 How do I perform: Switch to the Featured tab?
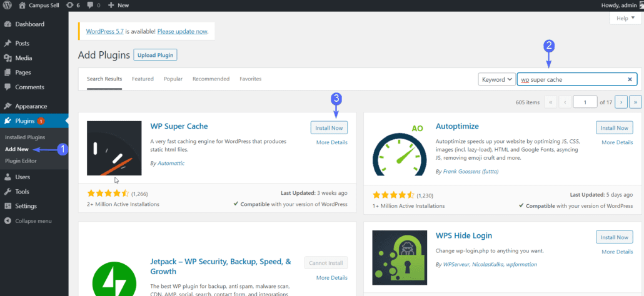[x=143, y=79]
